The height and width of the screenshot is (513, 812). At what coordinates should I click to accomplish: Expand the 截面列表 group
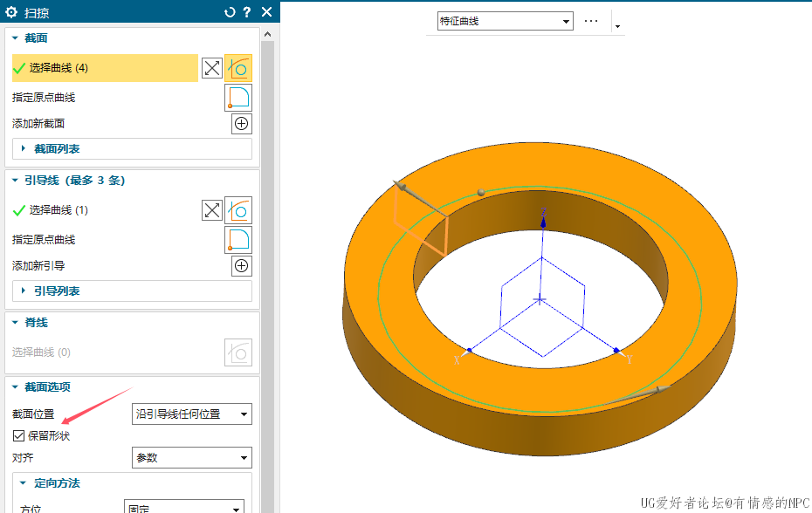pos(57,149)
